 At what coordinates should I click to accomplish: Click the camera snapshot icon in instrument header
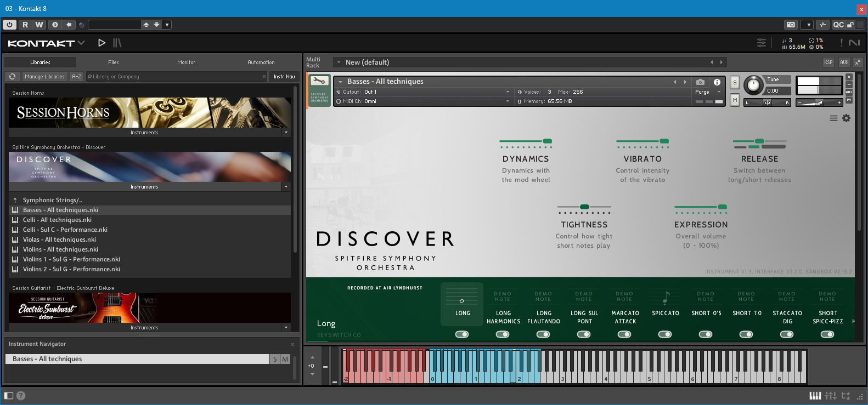tap(700, 82)
